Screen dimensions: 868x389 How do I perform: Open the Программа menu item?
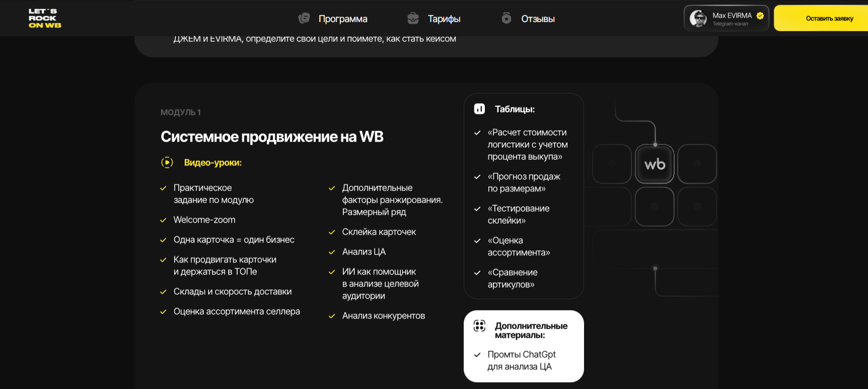(x=343, y=19)
